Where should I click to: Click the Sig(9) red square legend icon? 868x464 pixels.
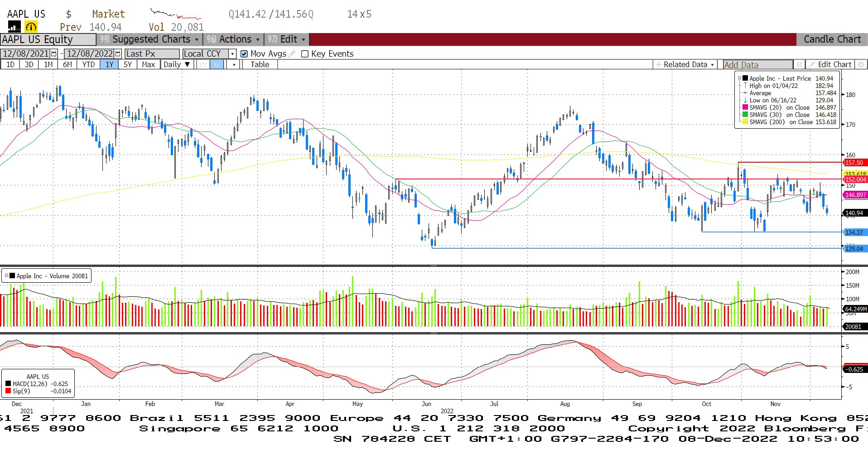[8, 391]
